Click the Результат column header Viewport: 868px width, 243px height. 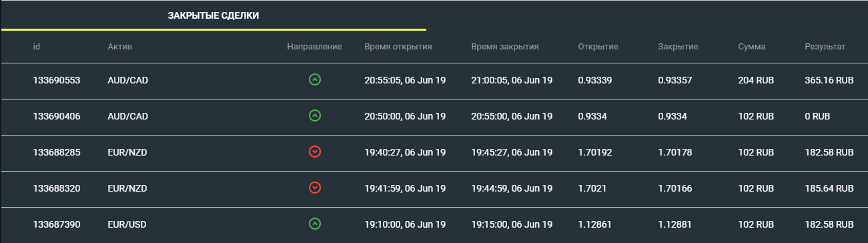pyautogui.click(x=825, y=47)
